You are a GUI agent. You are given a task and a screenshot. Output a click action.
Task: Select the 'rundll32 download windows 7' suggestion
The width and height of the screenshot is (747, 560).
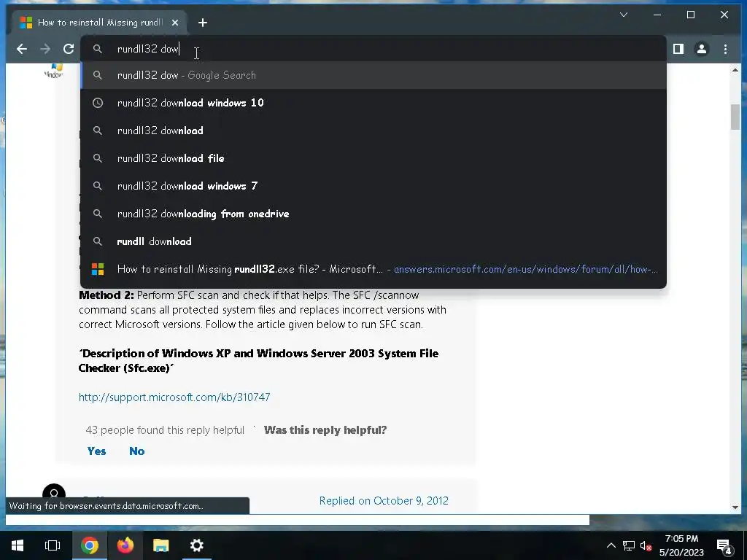coord(373,186)
